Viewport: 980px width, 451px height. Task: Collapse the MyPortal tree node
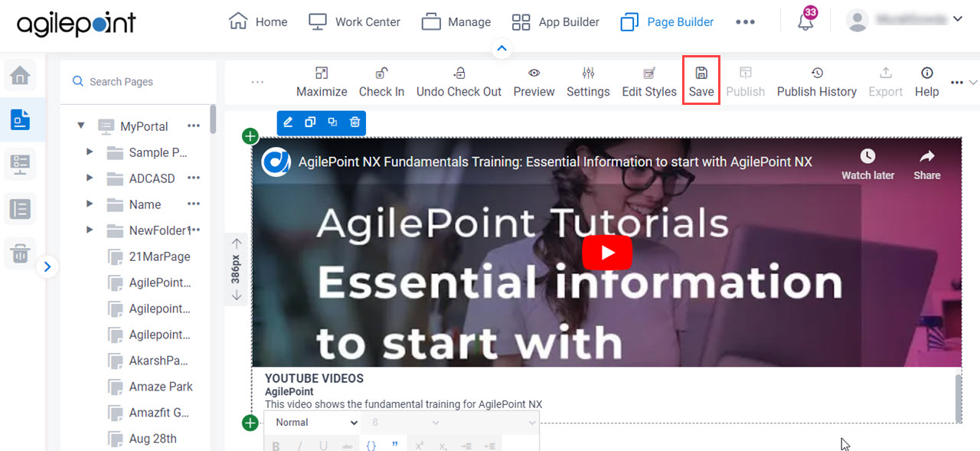pos(81,126)
